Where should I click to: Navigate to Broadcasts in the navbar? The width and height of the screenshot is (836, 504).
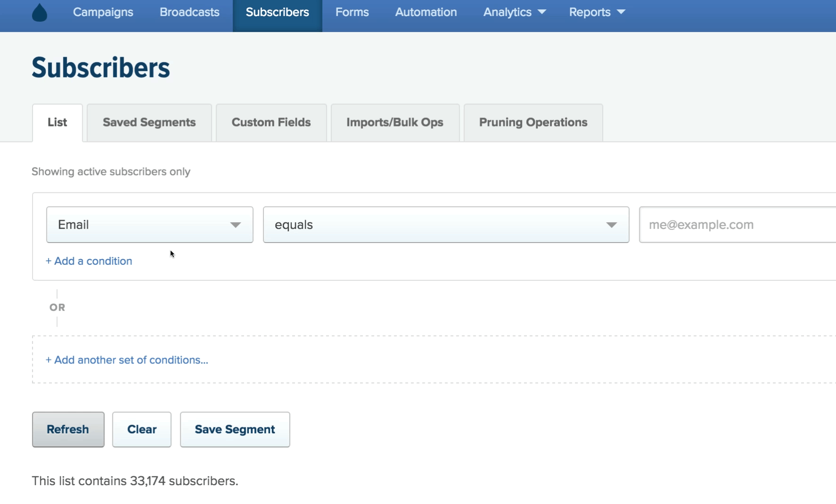pyautogui.click(x=189, y=12)
